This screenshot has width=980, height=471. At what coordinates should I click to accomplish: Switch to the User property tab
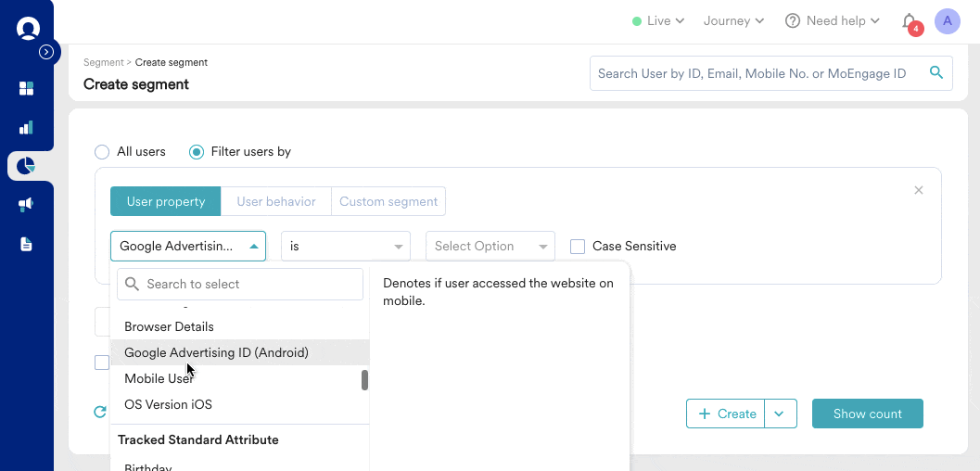click(166, 202)
